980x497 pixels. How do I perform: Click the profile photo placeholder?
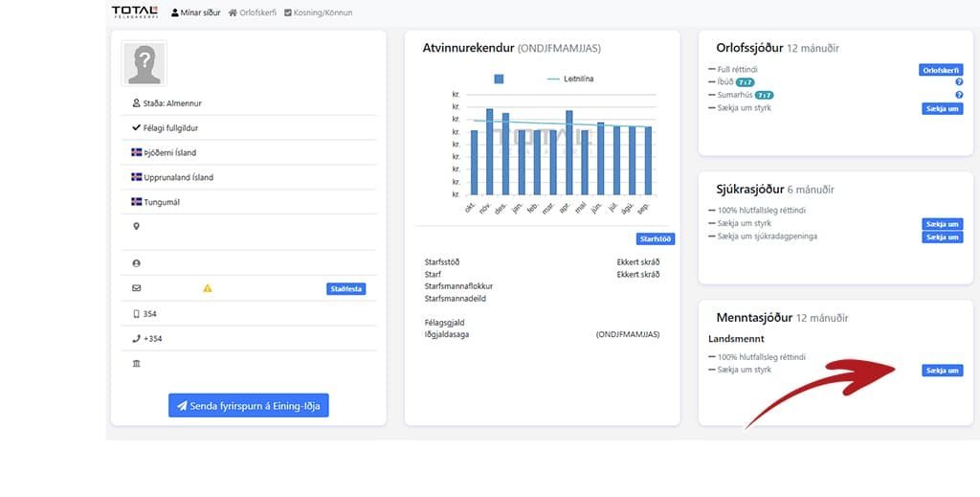click(x=145, y=64)
